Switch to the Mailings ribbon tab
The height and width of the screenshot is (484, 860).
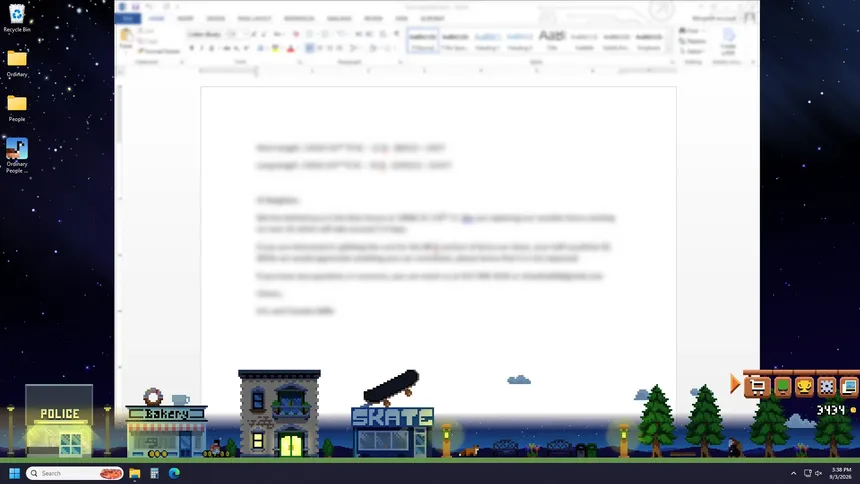click(x=339, y=18)
